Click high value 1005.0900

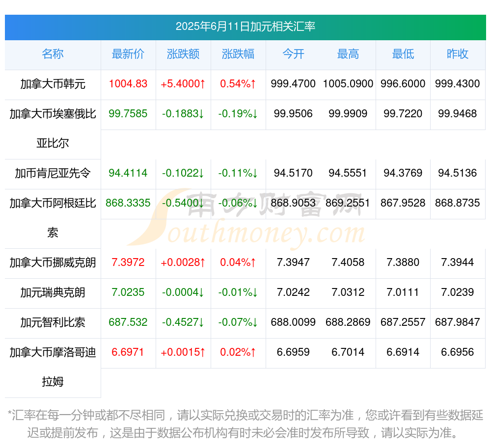point(348,84)
